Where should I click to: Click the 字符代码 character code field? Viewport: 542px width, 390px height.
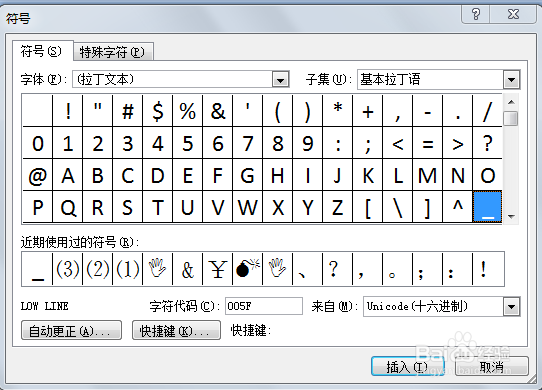click(264, 306)
